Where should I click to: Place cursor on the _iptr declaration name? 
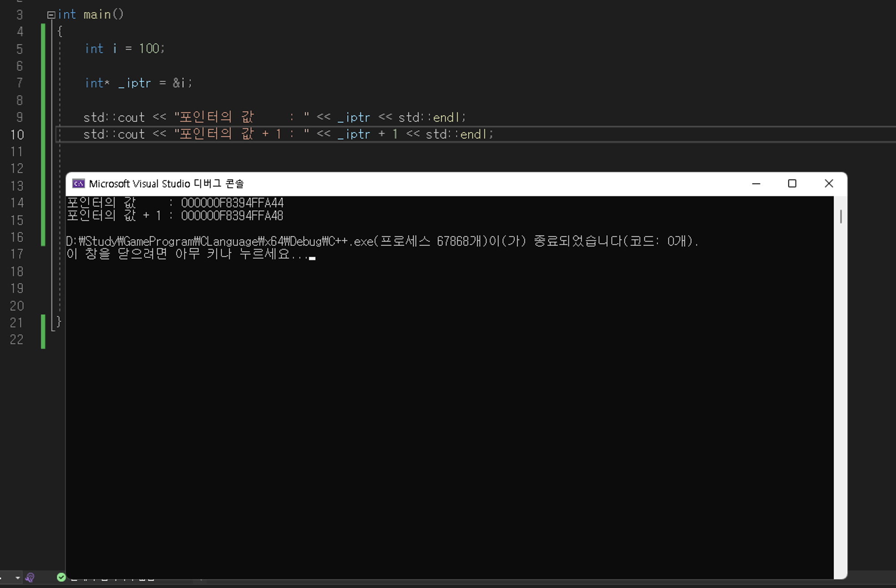(134, 83)
